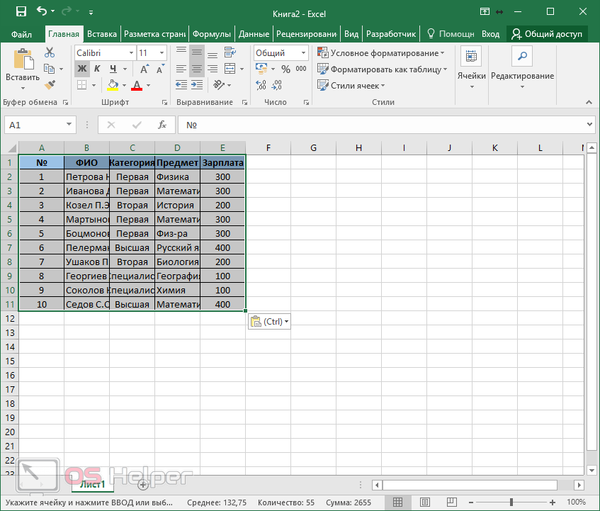Toggle middle vertical alignment
The height and width of the screenshot is (511, 600).
(x=197, y=52)
